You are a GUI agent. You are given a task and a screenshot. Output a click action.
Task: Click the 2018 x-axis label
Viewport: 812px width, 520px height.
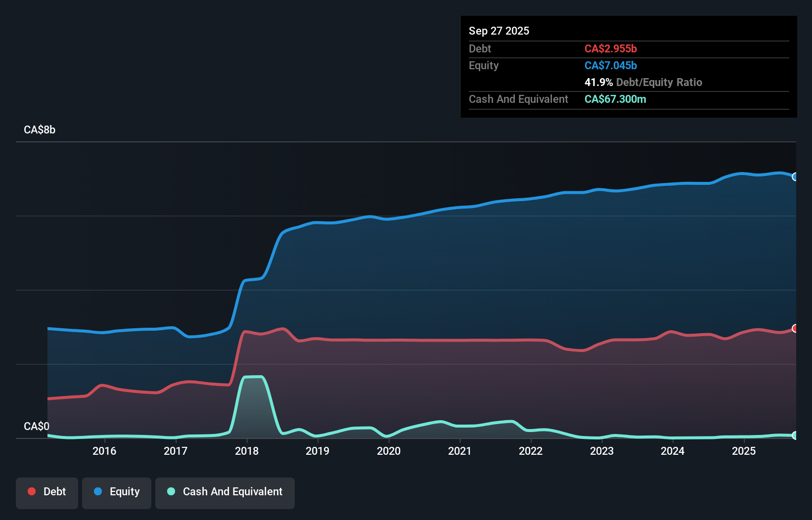tap(247, 451)
